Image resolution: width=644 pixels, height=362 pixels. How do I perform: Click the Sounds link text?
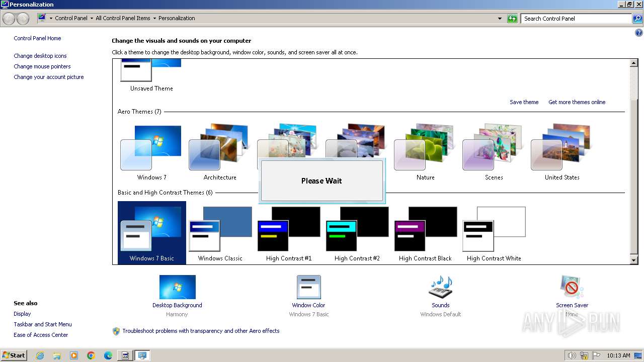440,305
